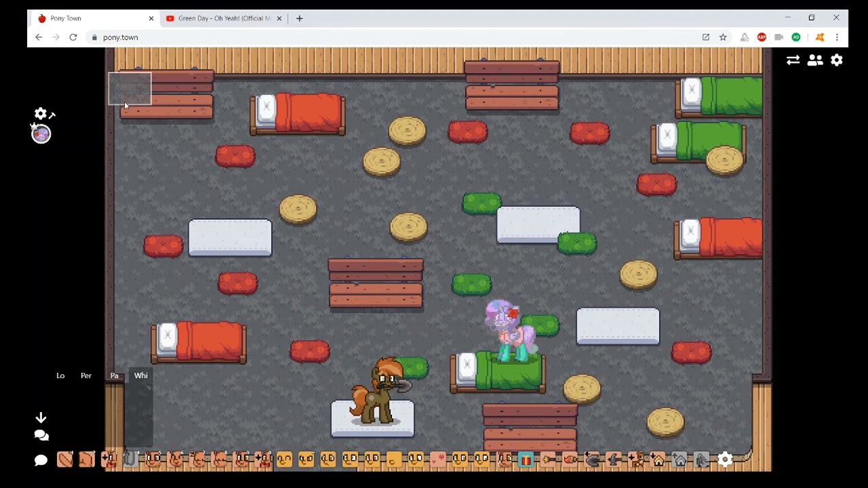
Task: Click the chat speech bubble icon
Action: 41,460
